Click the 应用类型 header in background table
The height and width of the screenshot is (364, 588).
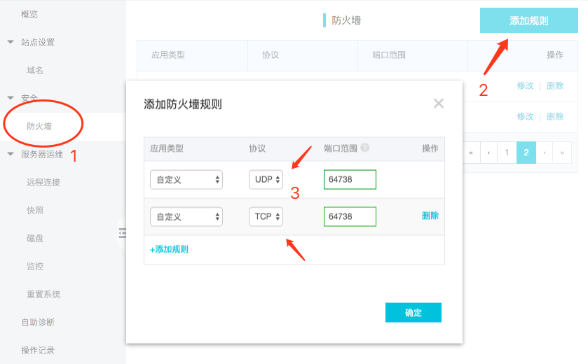pyautogui.click(x=168, y=55)
